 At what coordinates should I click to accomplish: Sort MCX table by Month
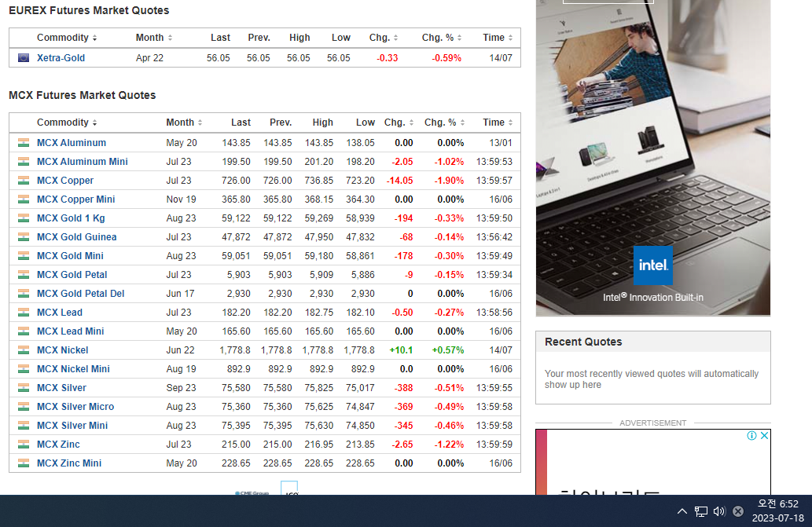click(184, 123)
